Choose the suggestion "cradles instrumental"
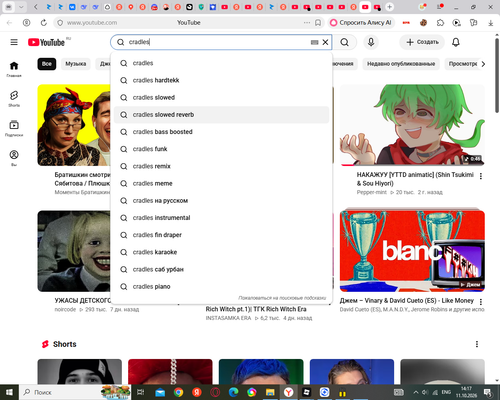The width and height of the screenshot is (500, 400). point(221,218)
